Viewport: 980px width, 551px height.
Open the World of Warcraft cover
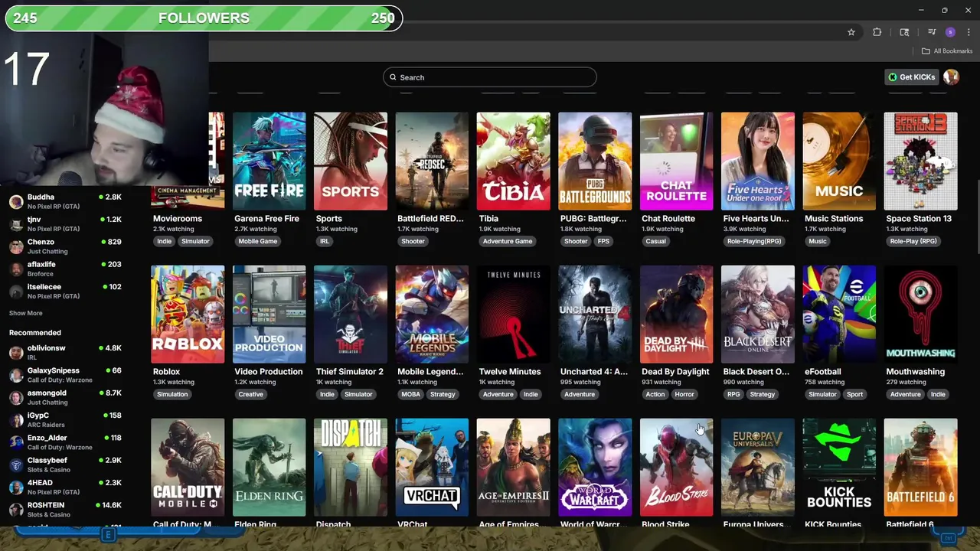point(595,467)
